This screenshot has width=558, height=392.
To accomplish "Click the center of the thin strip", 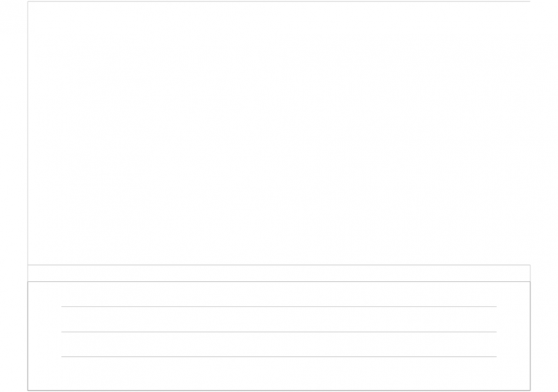I will 279,273.
